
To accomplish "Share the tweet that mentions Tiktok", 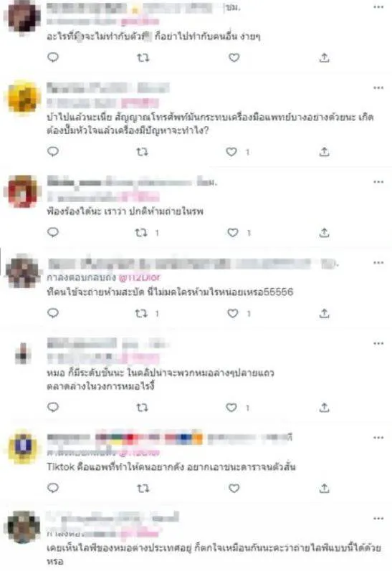I will pyautogui.click(x=324, y=488).
